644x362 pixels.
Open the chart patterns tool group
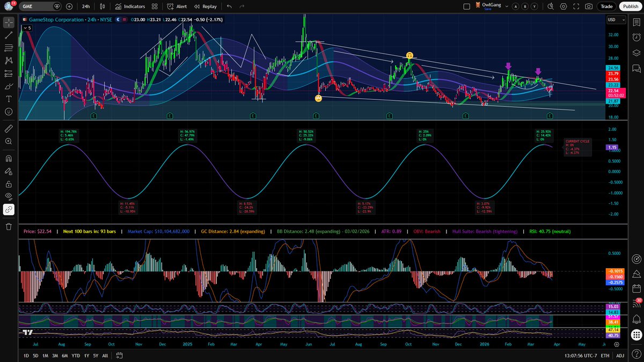(x=9, y=61)
